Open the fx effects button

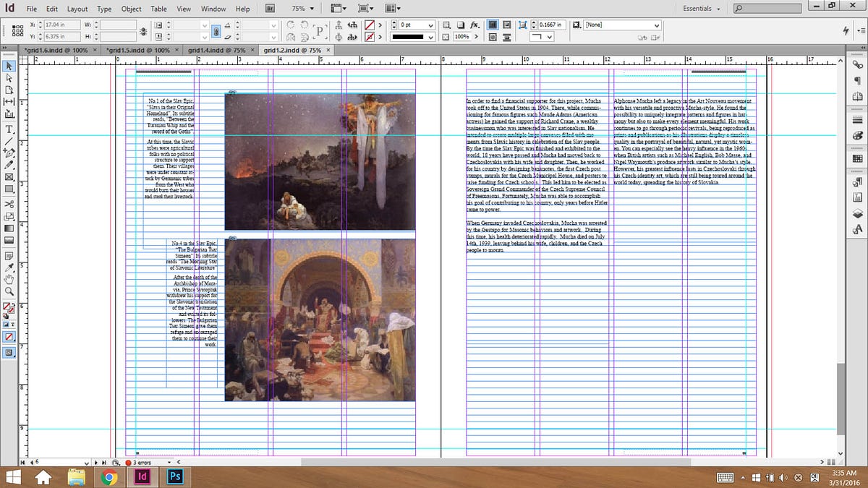(x=475, y=25)
